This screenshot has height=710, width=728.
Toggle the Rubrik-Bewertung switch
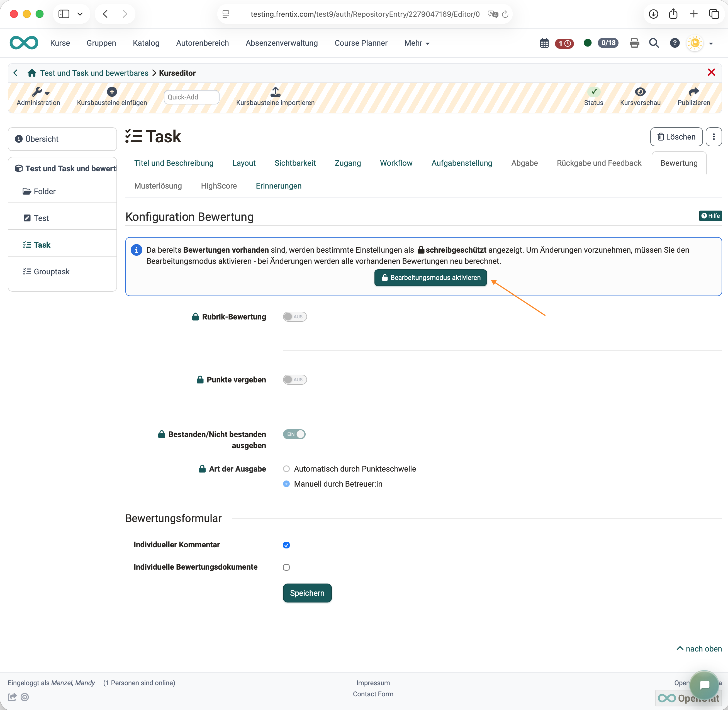[x=295, y=317]
